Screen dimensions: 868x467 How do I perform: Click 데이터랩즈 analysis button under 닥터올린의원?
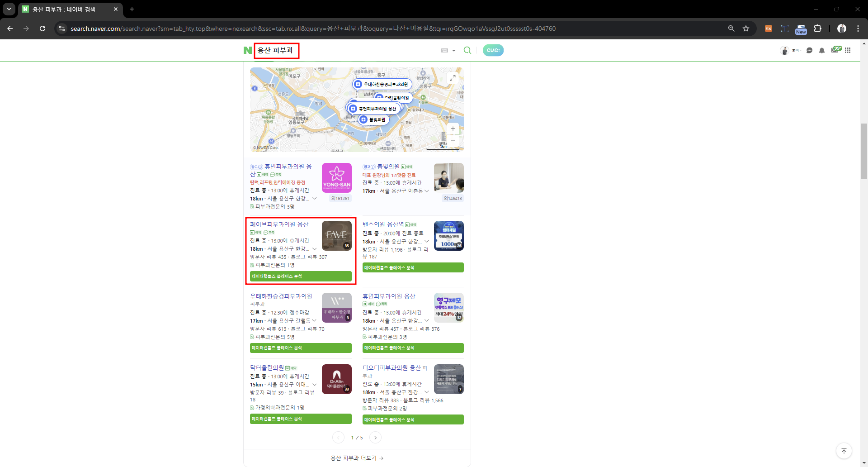pyautogui.click(x=301, y=419)
